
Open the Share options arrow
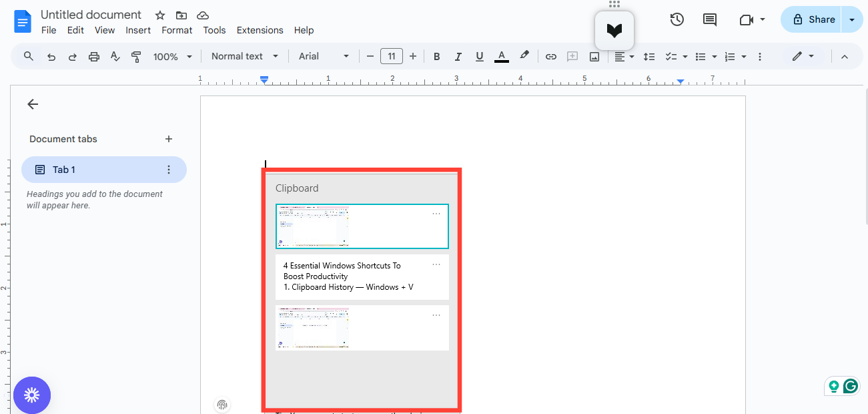(x=851, y=20)
